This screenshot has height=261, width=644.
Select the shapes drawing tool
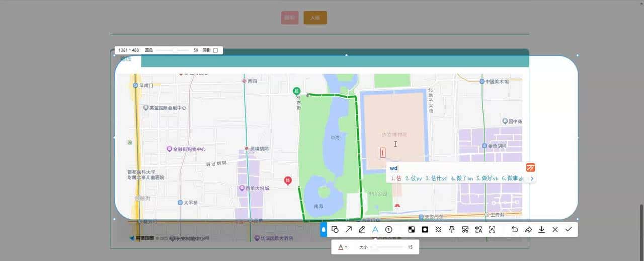coord(335,229)
